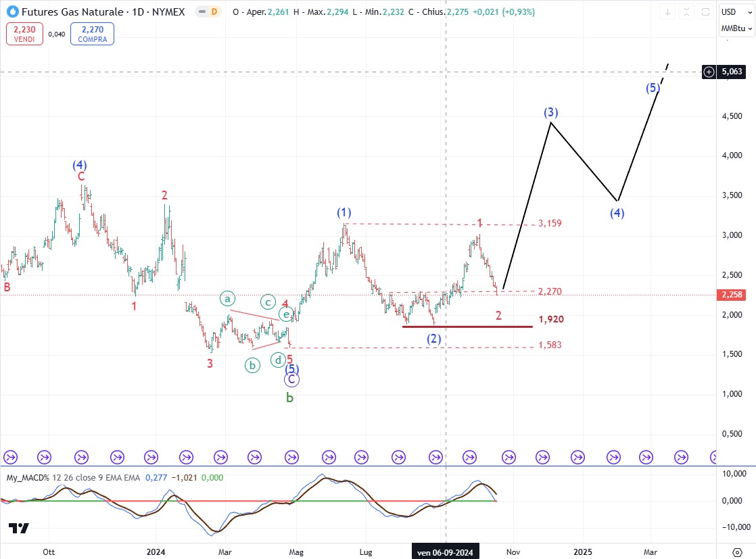Click the TradingView logo in MACD pane
The width and height of the screenshot is (756, 559).
(x=19, y=528)
